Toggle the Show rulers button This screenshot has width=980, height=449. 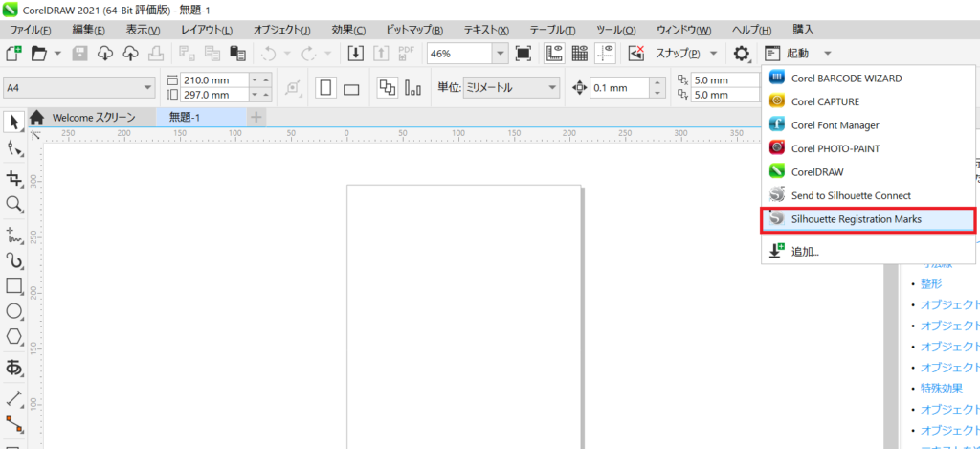tap(554, 54)
